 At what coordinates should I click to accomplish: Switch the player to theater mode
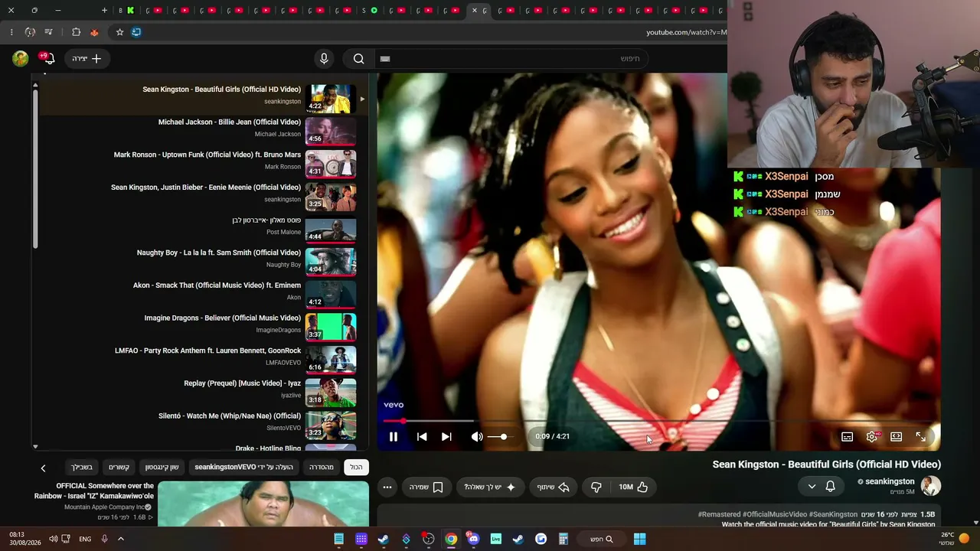click(897, 437)
